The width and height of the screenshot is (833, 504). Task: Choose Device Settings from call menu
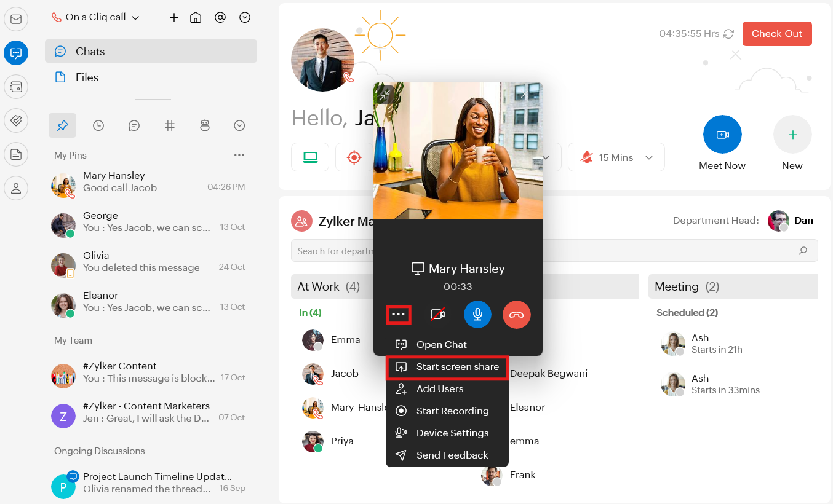(447, 433)
